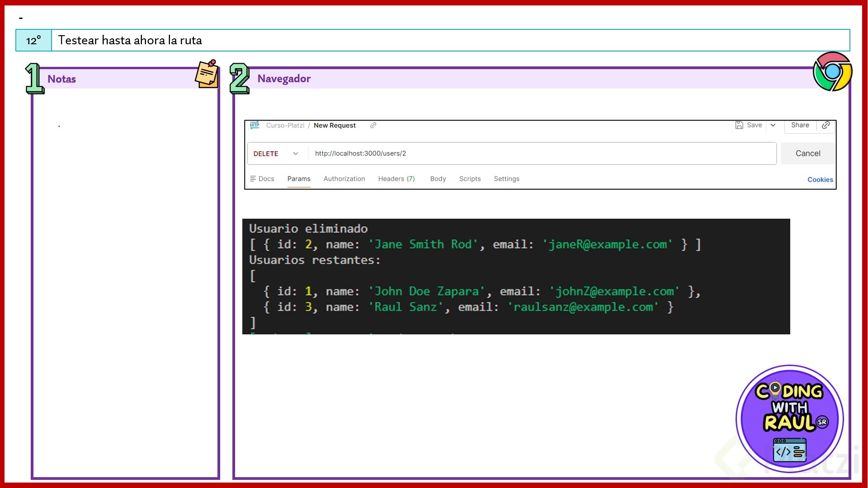The height and width of the screenshot is (488, 868).
Task: Switch to the Params tab
Action: 299,179
